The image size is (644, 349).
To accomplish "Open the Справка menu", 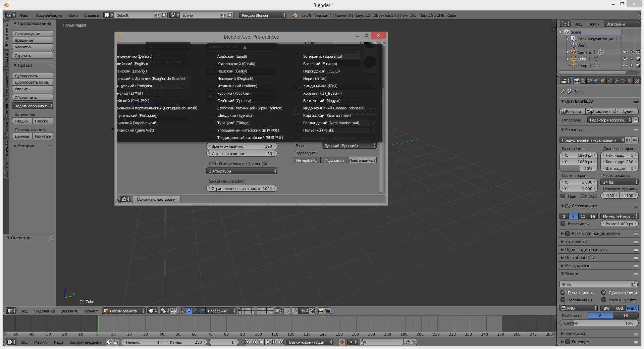I will pos(92,15).
